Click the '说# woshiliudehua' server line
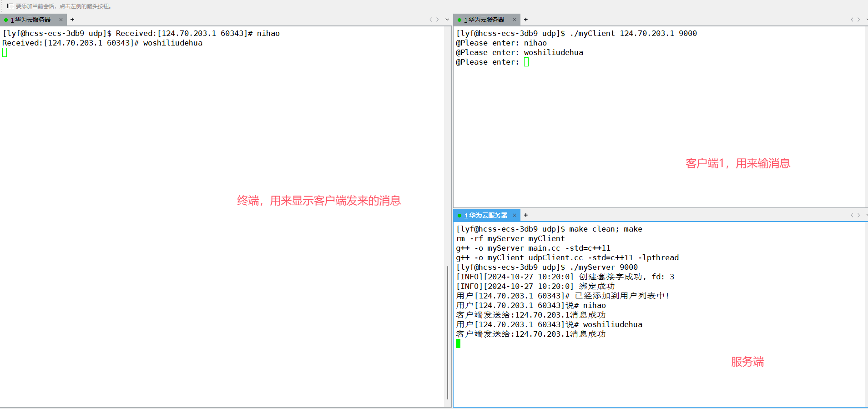Viewport: 868px width, 409px height. 549,324
